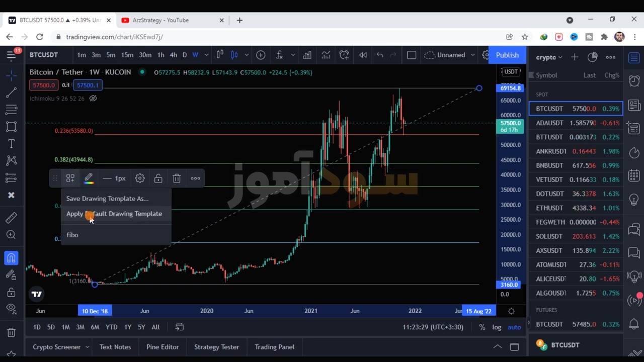This screenshot has width=644, height=362.
Task: Open the Pine Editor tab
Action: click(163, 347)
